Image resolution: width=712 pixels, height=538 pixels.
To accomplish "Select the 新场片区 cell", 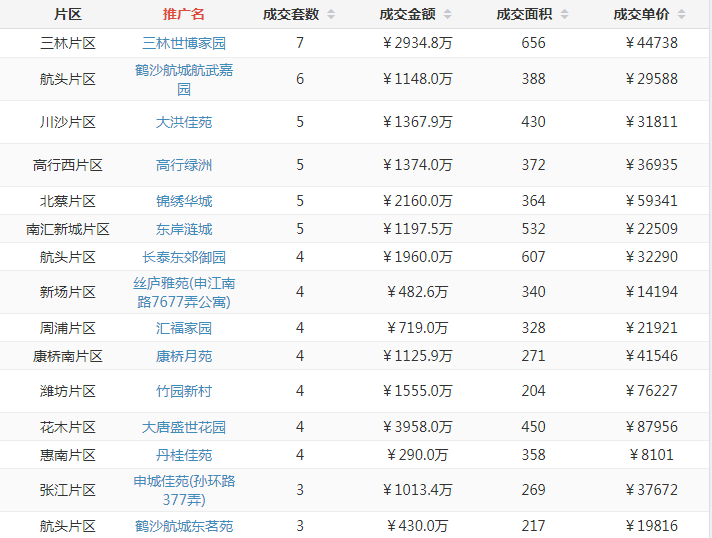I will tap(68, 292).
